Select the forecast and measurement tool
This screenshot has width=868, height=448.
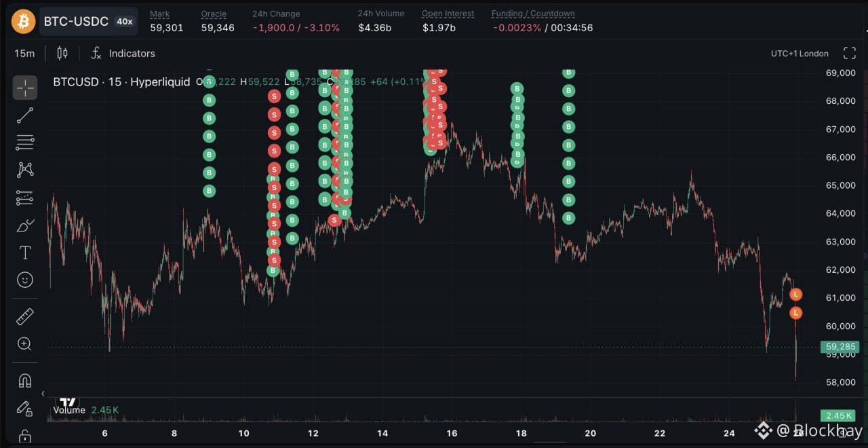25,198
